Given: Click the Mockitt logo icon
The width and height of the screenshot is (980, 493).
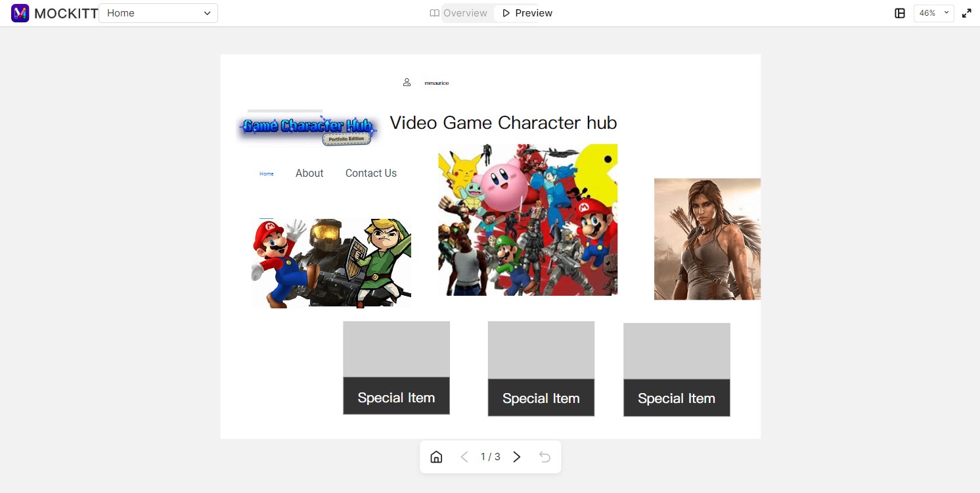Looking at the screenshot, I should 20,13.
